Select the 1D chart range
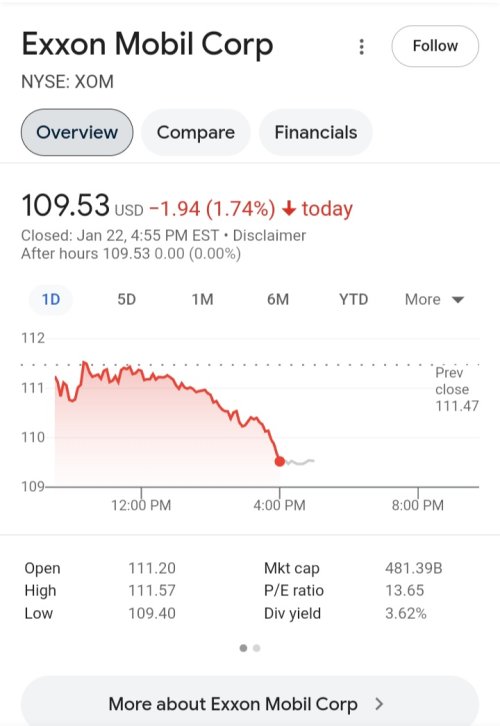The image size is (500, 726). (51, 300)
